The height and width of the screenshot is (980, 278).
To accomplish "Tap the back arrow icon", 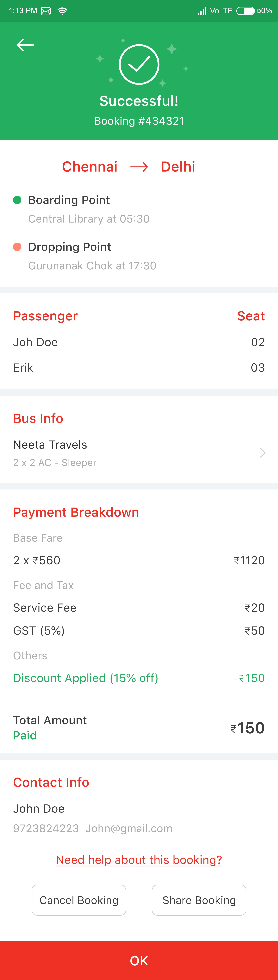I will (25, 45).
